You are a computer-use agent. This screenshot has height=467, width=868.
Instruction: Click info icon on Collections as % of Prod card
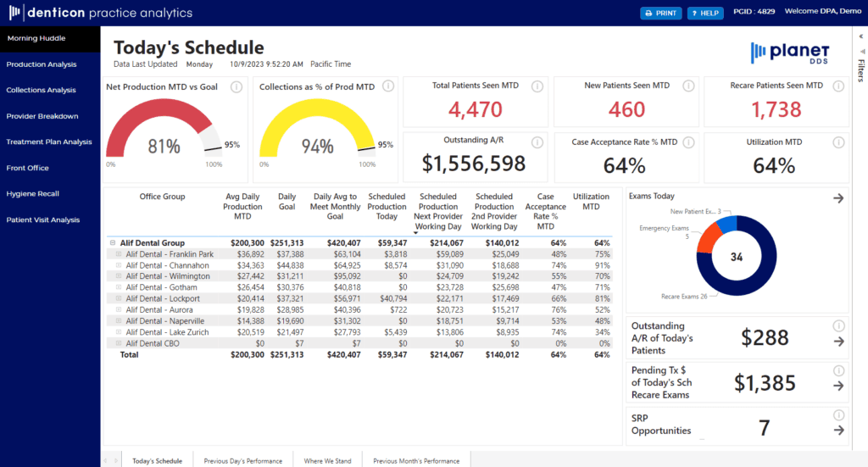388,86
